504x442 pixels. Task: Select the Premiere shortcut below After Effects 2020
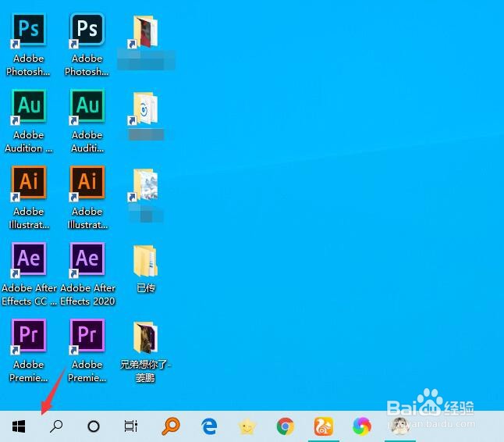coord(87,351)
